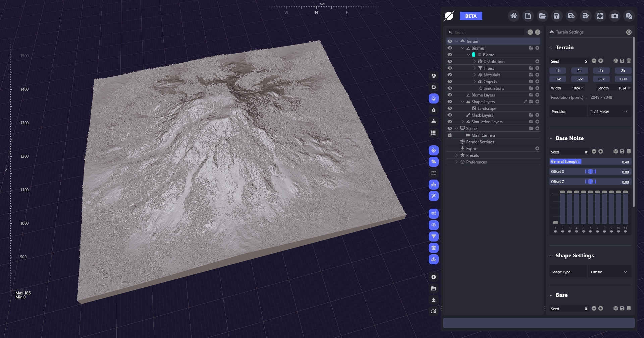Click the 16k size preset button
Image resolution: width=644 pixels, height=338 pixels.
[557, 79]
